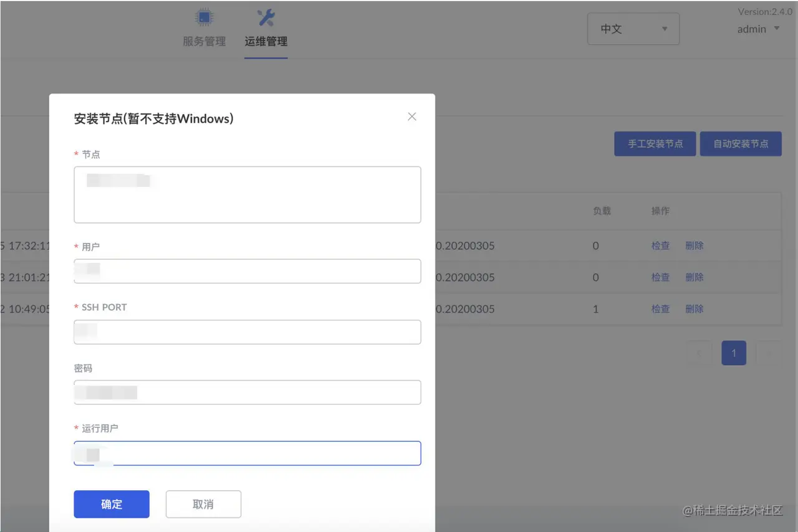Click 检查 in the 10:49:05 row
This screenshot has height=532, width=798.
pyautogui.click(x=661, y=309)
